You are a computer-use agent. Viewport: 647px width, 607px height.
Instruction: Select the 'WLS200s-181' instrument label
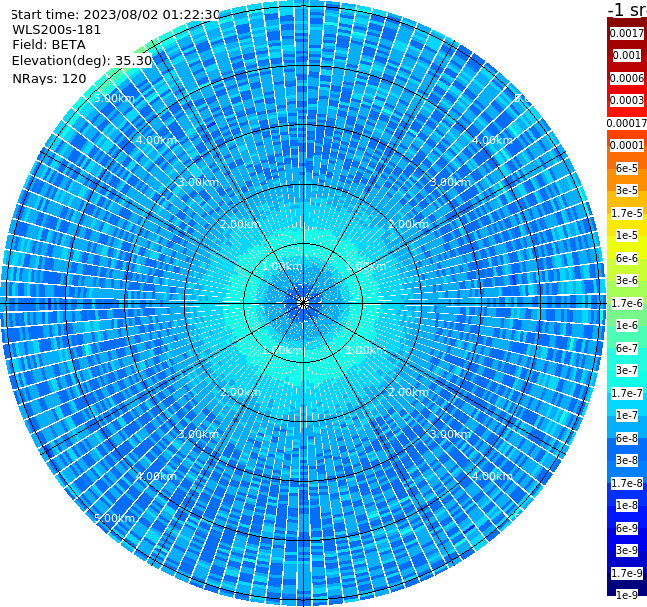coord(57,30)
